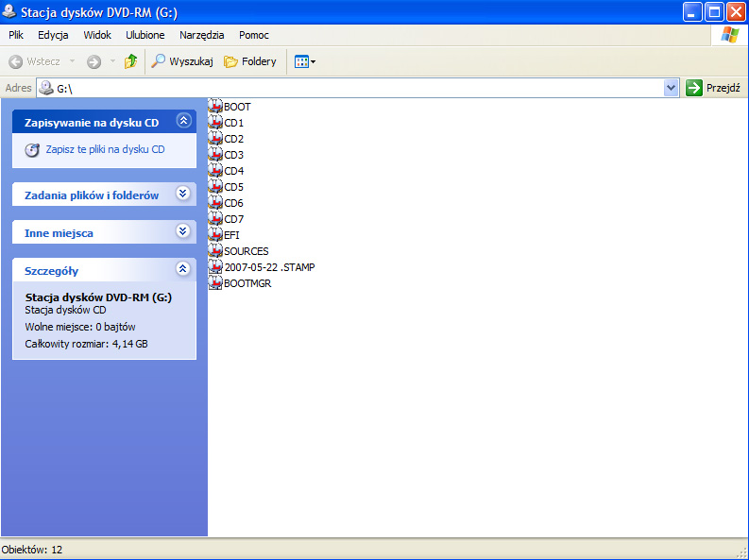Click the EFI name label

[x=231, y=235]
